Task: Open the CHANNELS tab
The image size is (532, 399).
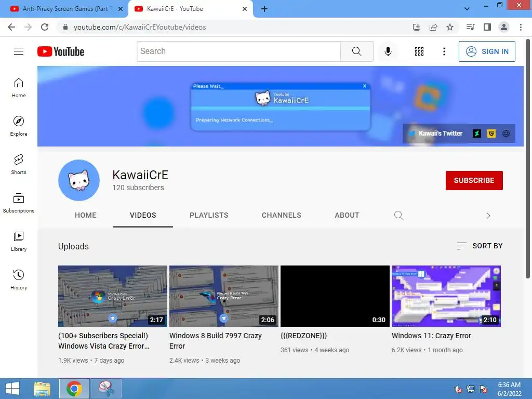Action: click(x=281, y=215)
